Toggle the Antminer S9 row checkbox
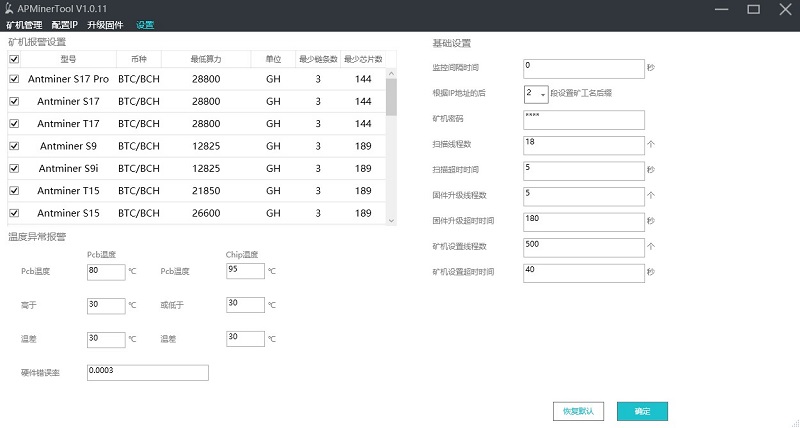800x428 pixels. click(14, 146)
